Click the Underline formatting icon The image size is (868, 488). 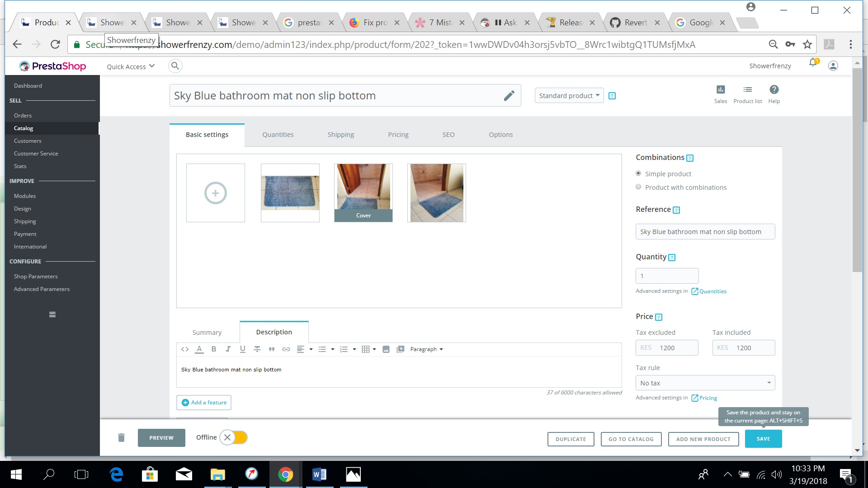click(243, 349)
